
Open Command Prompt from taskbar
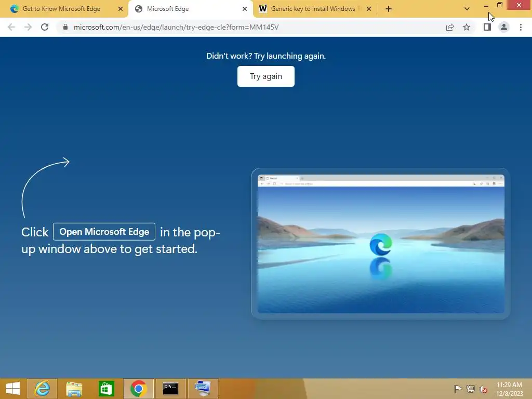pyautogui.click(x=170, y=389)
